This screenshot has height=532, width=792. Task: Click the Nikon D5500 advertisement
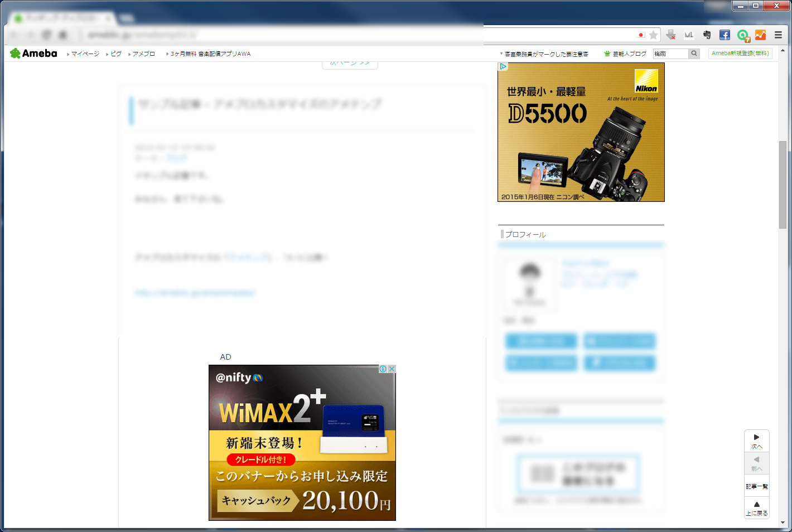(x=581, y=132)
